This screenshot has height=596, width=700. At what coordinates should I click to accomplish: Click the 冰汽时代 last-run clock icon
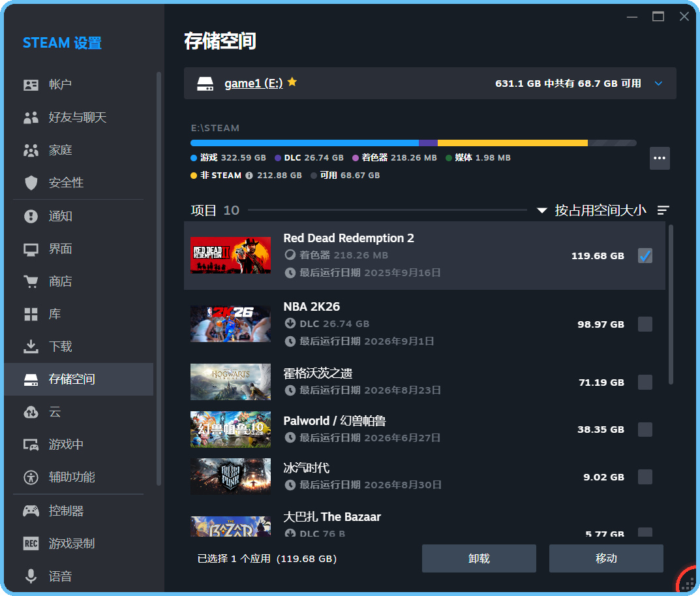290,485
